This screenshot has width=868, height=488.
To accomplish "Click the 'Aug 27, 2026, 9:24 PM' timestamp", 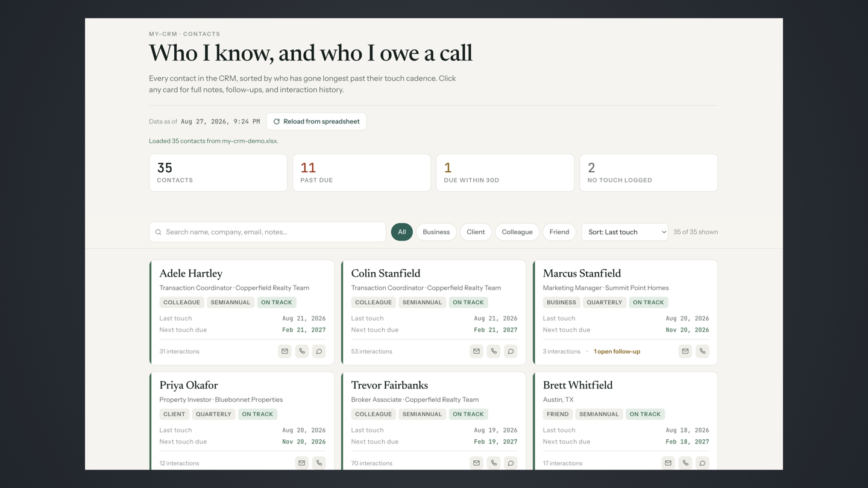I will click(x=220, y=122).
